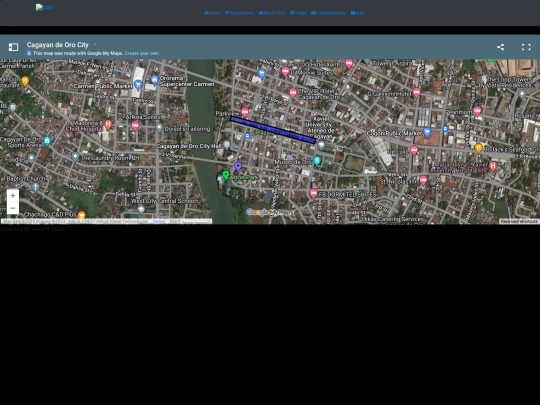Click the blue highlighted street line
This screenshot has height=405, width=540.
click(x=273, y=130)
